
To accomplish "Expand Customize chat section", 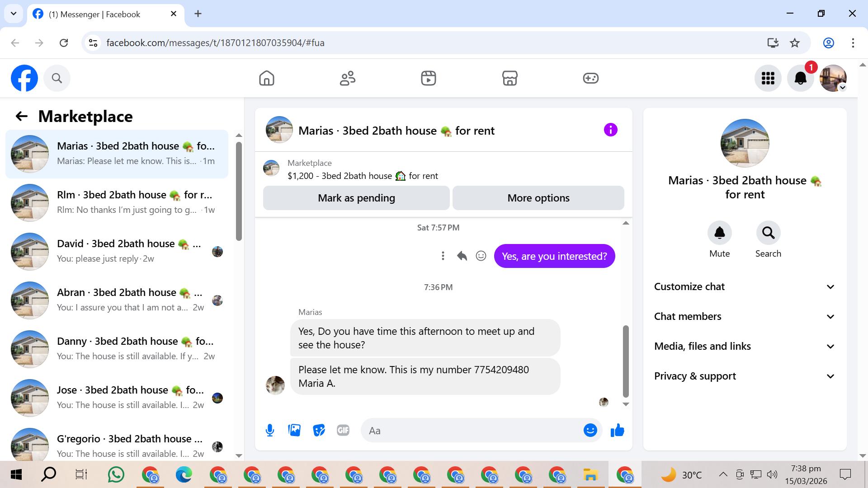I will [745, 287].
